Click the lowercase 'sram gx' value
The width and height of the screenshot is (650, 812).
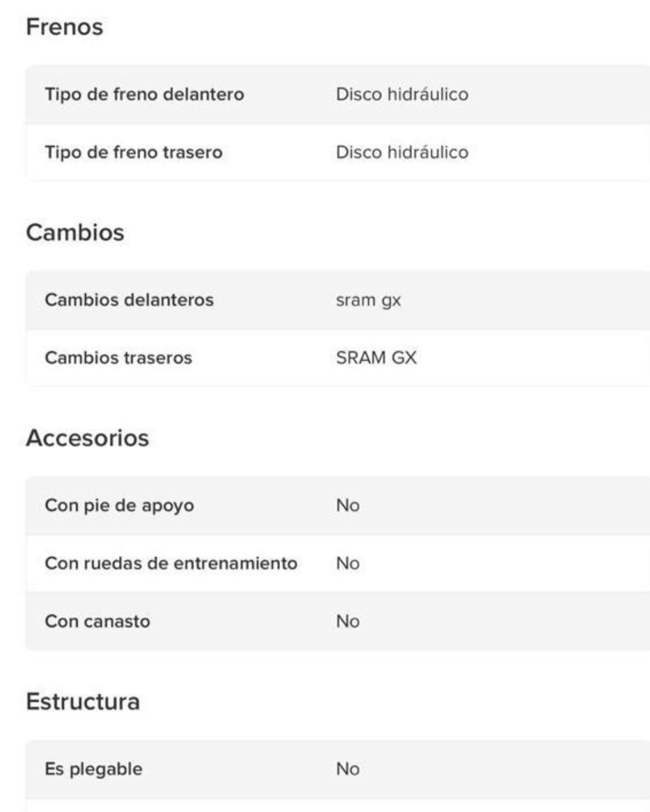[x=368, y=300]
